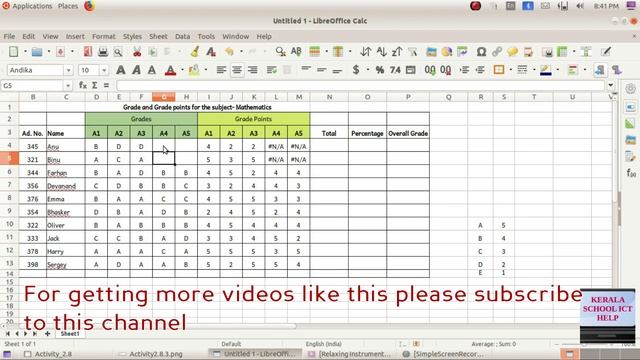640x360 pixels.
Task: Click the Sort icon
Action: coord(366,52)
